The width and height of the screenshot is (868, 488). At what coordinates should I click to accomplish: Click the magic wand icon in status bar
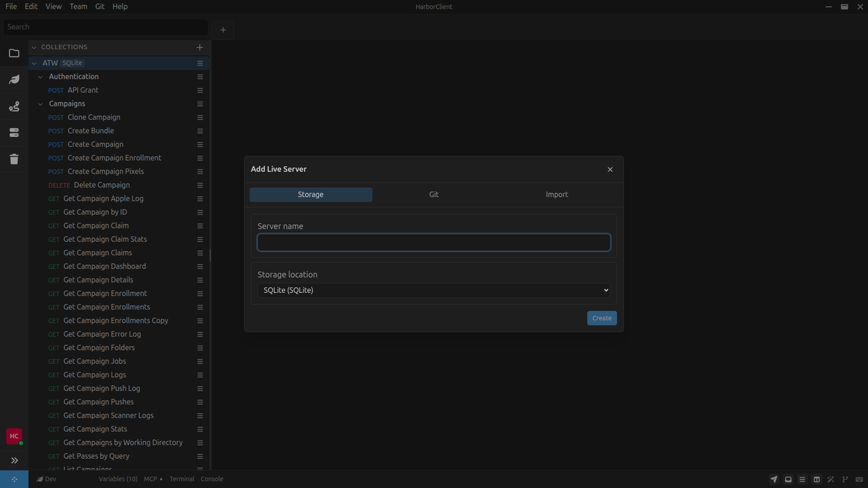point(831,479)
